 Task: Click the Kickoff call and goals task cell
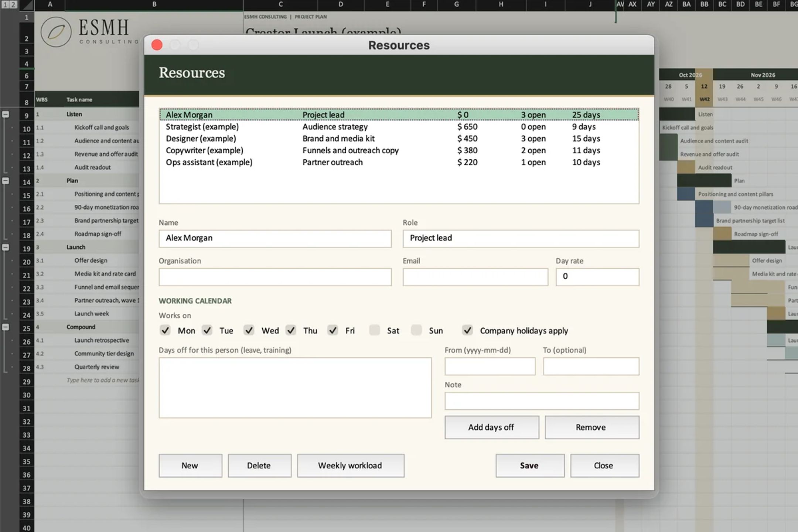[102, 127]
